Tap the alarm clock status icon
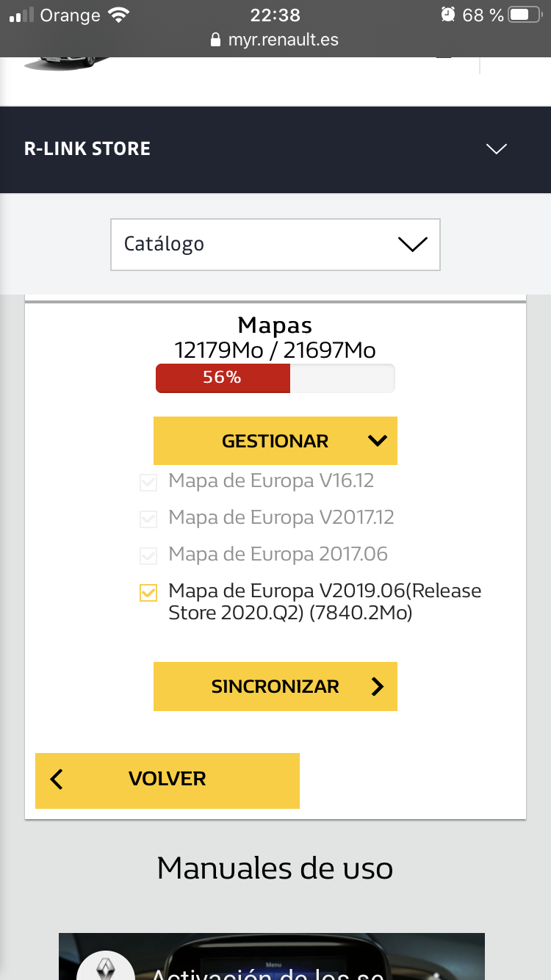551x980 pixels. click(x=447, y=15)
